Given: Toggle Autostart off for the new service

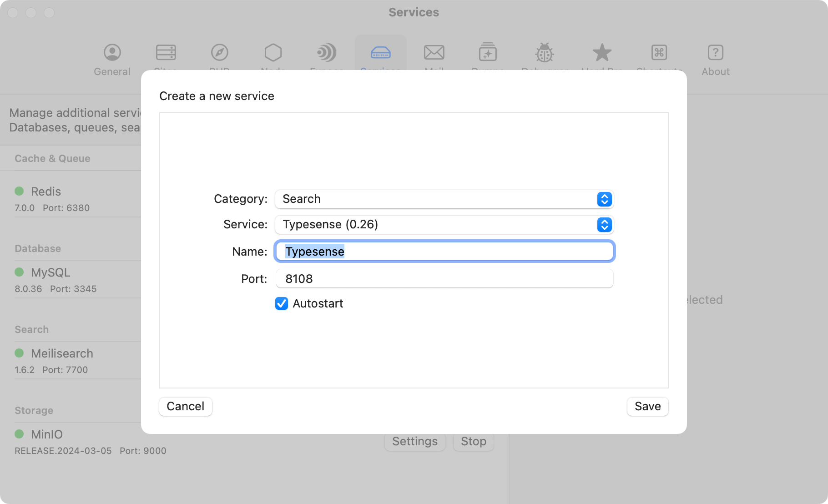Looking at the screenshot, I should point(281,303).
